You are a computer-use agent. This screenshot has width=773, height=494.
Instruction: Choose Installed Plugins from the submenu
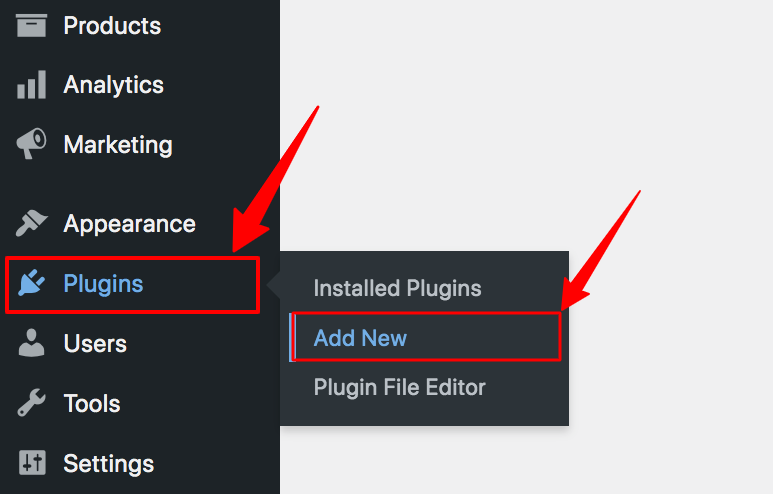(397, 288)
